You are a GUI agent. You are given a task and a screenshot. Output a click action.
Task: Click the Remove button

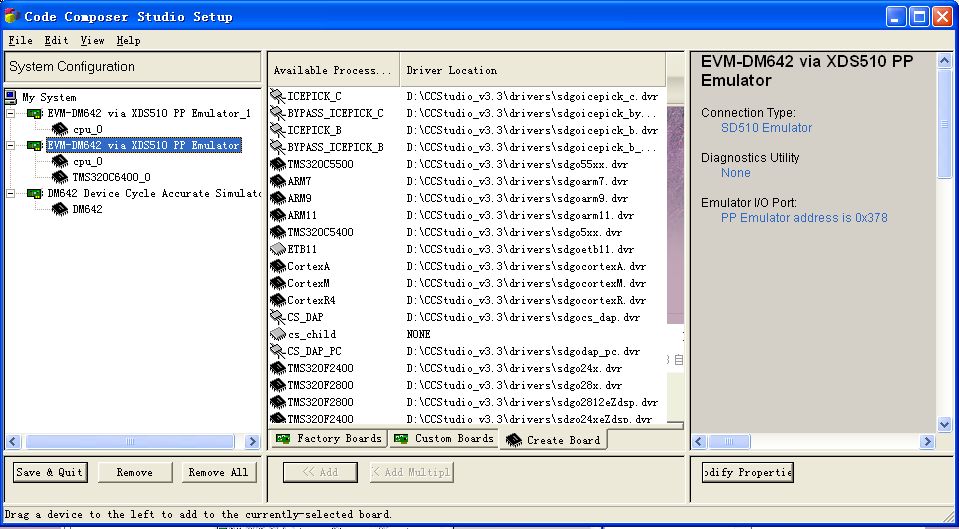(x=135, y=472)
